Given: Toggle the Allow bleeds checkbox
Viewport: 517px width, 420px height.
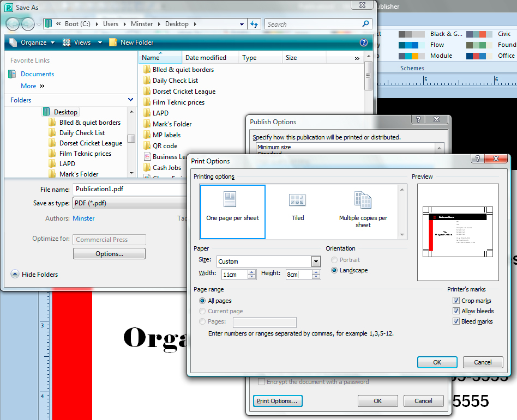Looking at the screenshot, I should coord(456,311).
